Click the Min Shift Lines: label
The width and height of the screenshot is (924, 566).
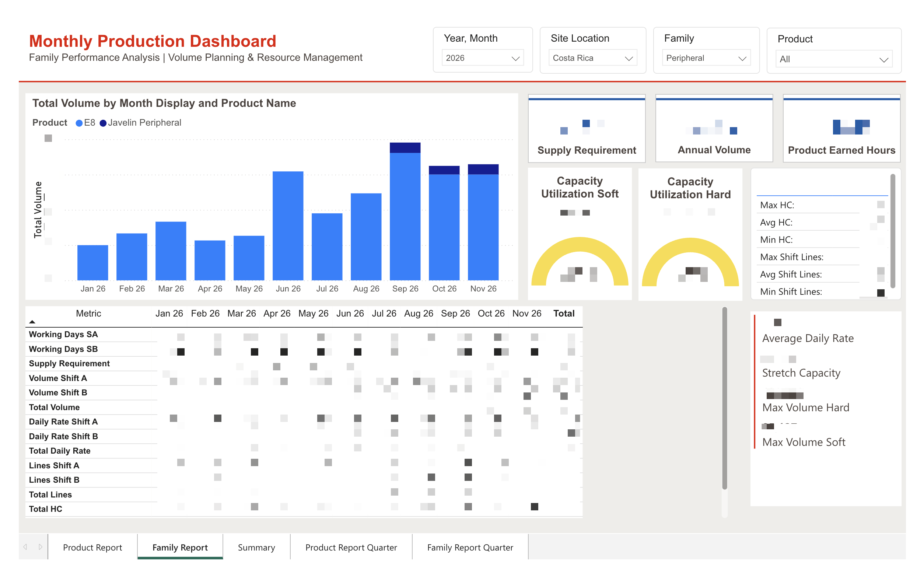[791, 291]
